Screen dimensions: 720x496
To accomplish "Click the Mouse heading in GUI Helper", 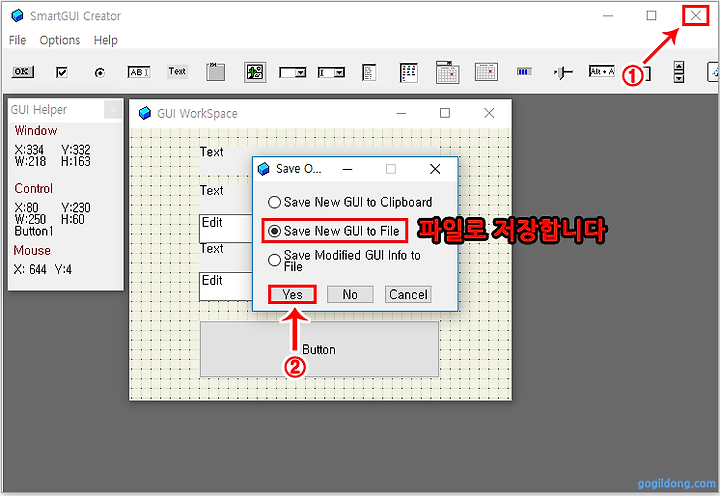I will click(x=32, y=250).
